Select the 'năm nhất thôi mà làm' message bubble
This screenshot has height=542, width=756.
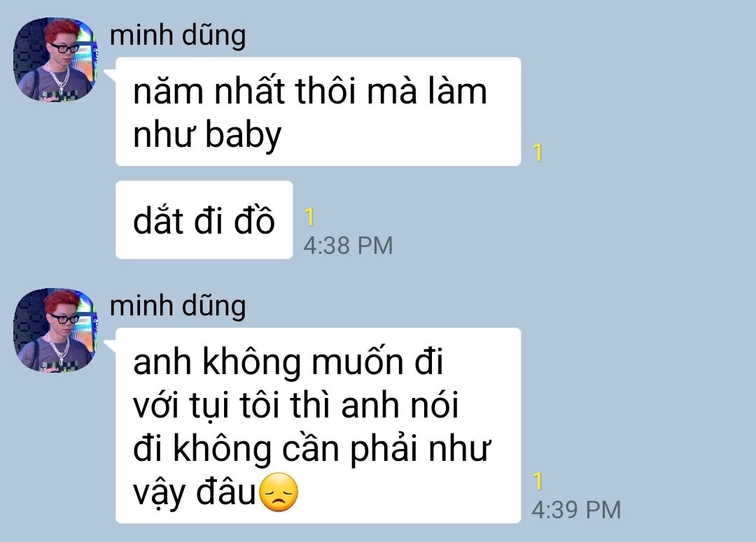pos(318,112)
